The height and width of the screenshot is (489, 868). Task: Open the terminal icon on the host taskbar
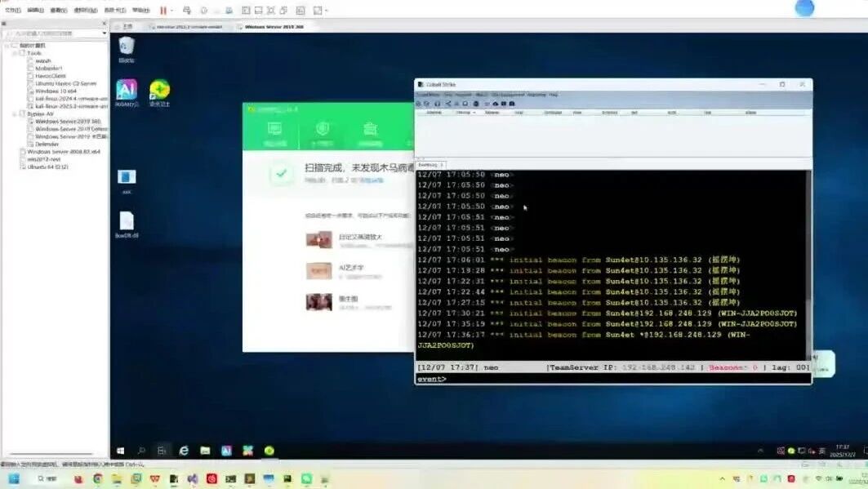(231, 478)
